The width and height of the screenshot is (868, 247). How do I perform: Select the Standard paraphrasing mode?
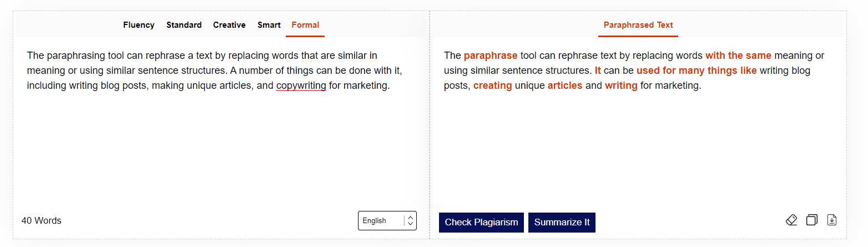pos(184,25)
